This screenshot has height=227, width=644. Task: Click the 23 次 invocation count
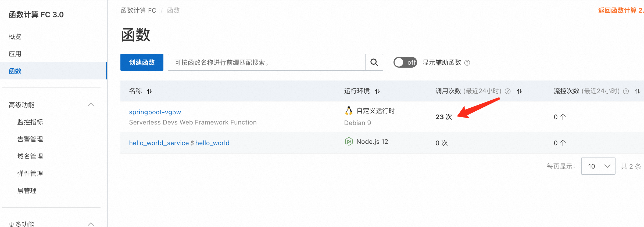tap(444, 117)
